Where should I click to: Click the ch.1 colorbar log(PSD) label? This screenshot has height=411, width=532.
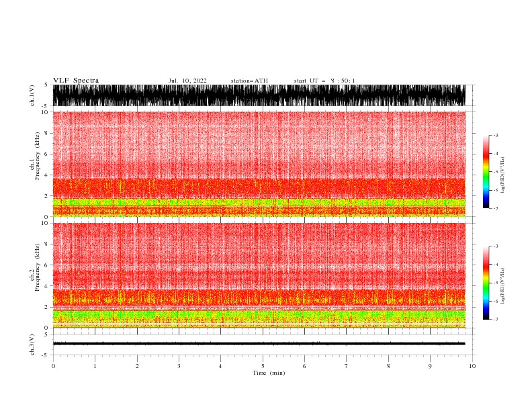click(x=503, y=175)
